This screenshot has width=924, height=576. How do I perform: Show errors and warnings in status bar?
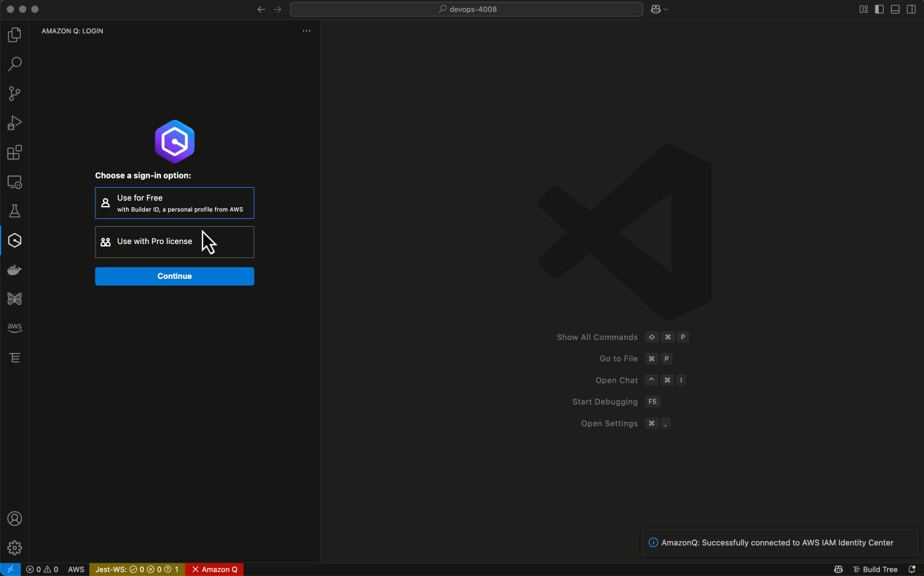42,569
